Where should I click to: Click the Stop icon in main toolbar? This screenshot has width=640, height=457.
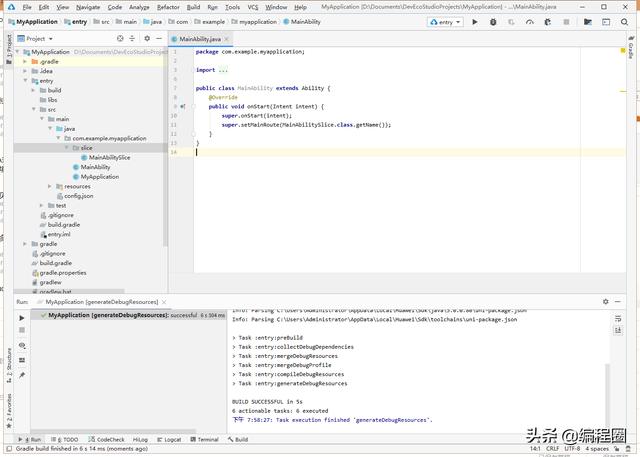point(566,22)
